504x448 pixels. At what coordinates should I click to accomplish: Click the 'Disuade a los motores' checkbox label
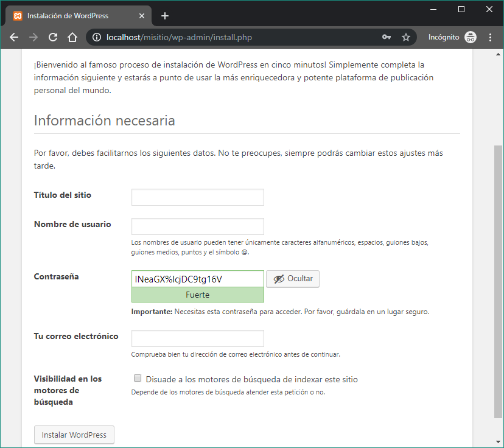click(251, 380)
